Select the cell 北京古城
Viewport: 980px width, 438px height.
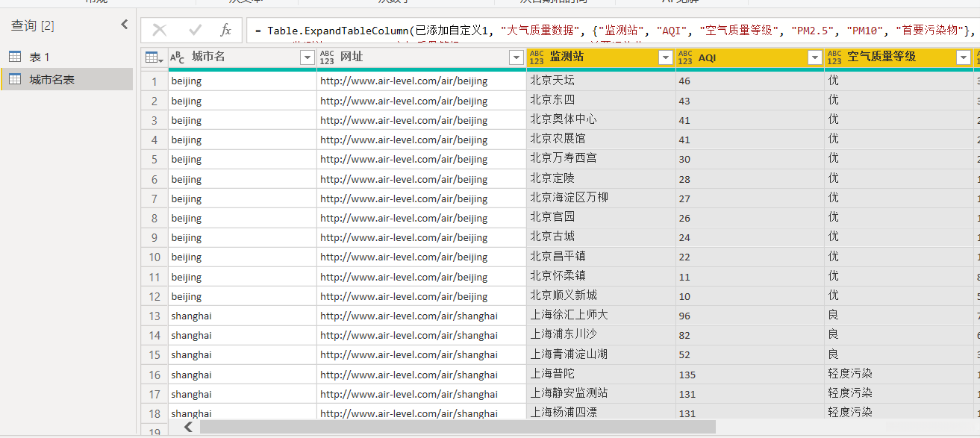click(x=601, y=237)
